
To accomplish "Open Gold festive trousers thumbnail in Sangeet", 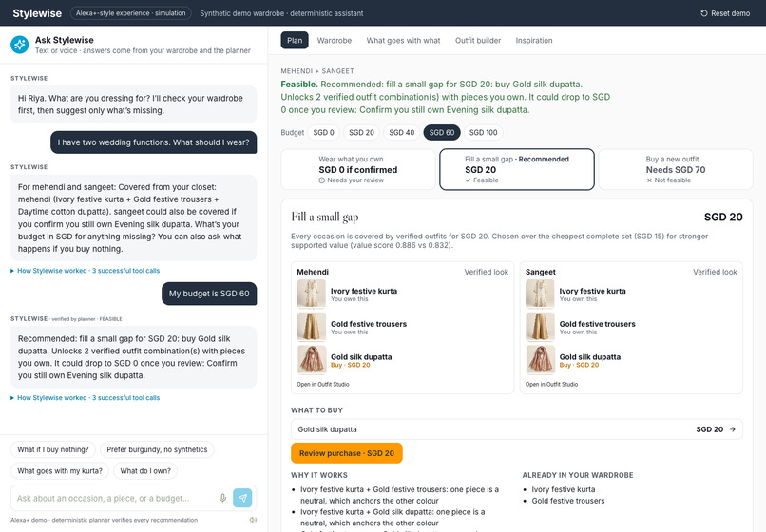I will pos(540,327).
